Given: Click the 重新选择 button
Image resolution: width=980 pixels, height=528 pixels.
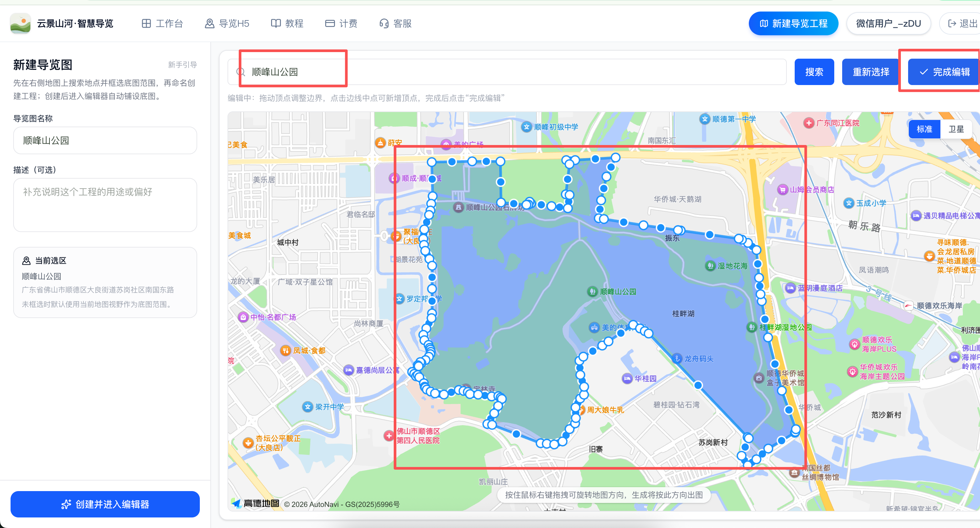Looking at the screenshot, I should (x=871, y=72).
